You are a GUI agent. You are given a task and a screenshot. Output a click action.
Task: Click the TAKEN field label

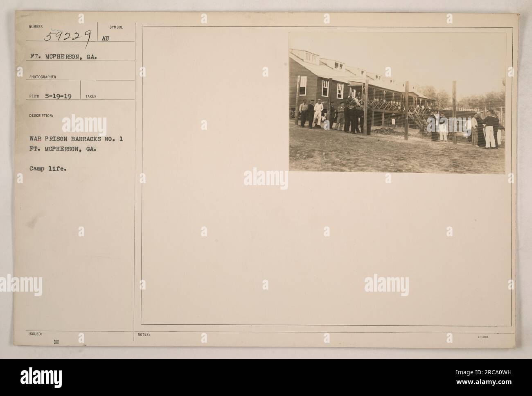[90, 97]
